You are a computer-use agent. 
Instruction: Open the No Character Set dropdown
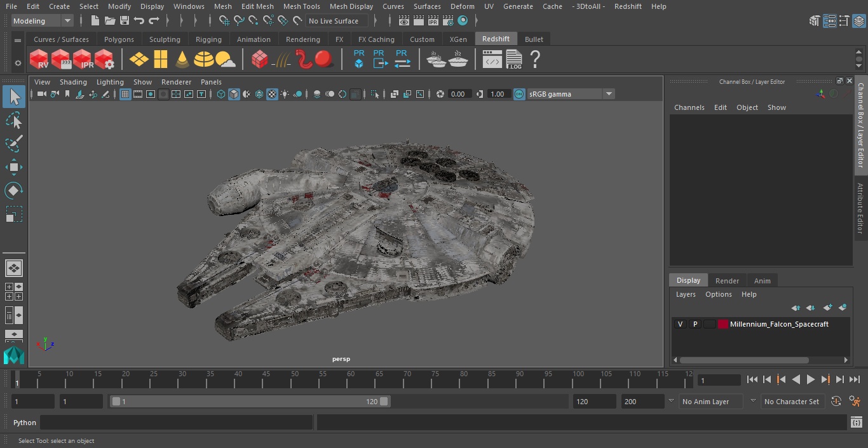(x=792, y=402)
